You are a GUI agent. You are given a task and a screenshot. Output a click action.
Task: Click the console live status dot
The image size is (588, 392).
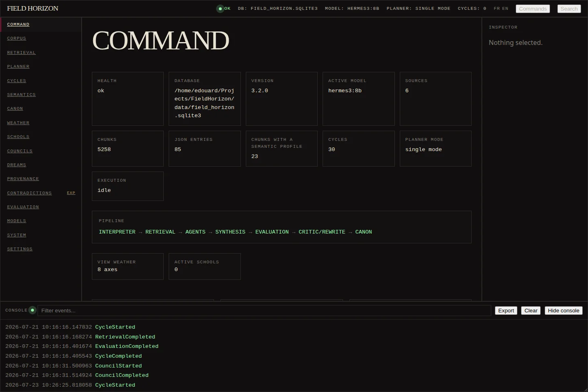[33, 310]
